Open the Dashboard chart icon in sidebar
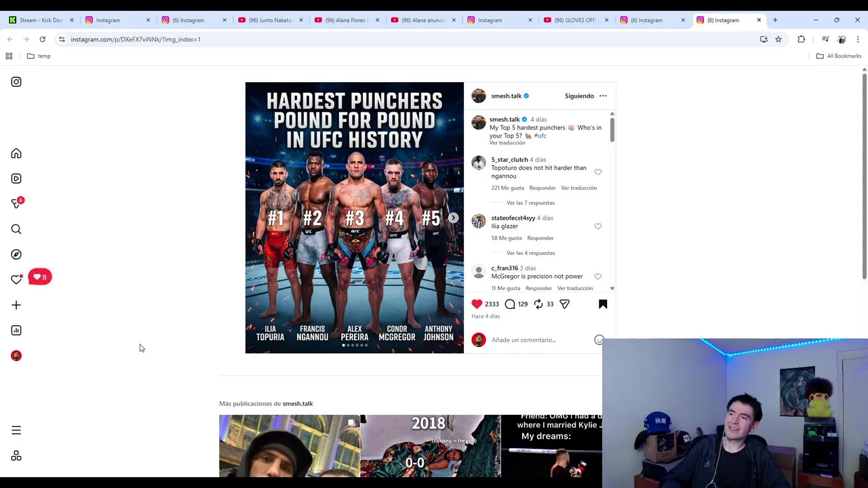This screenshot has width=868, height=488. click(x=16, y=331)
